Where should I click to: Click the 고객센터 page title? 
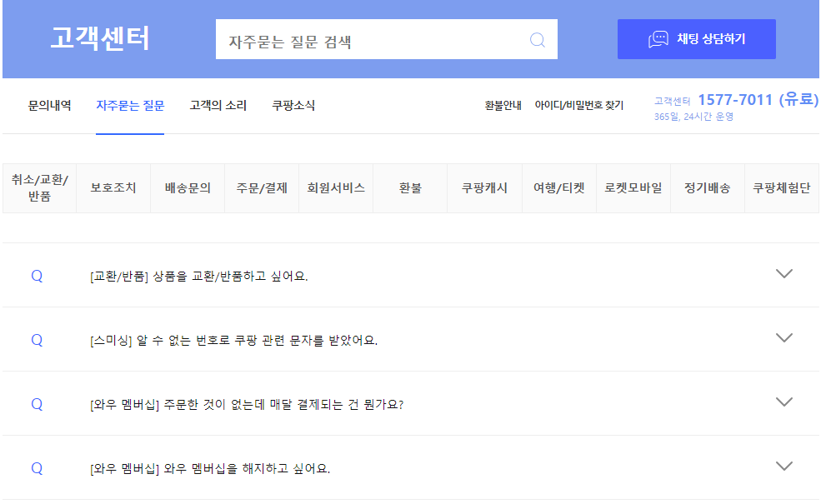(x=100, y=38)
